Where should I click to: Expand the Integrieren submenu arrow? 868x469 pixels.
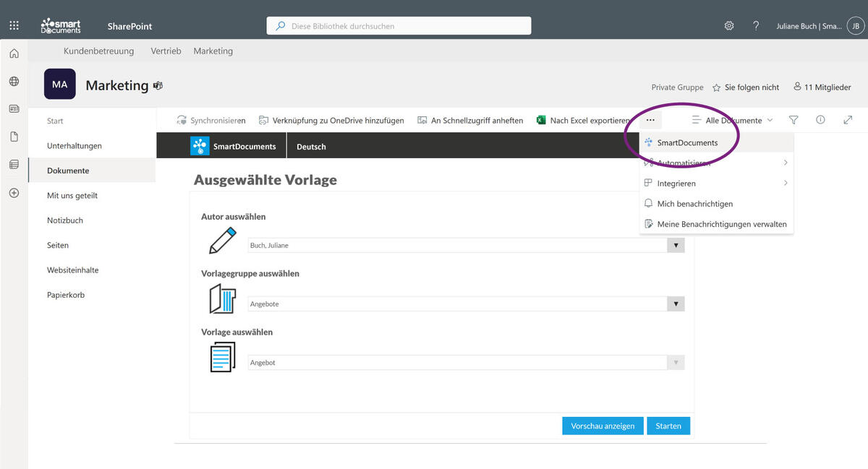coord(786,184)
